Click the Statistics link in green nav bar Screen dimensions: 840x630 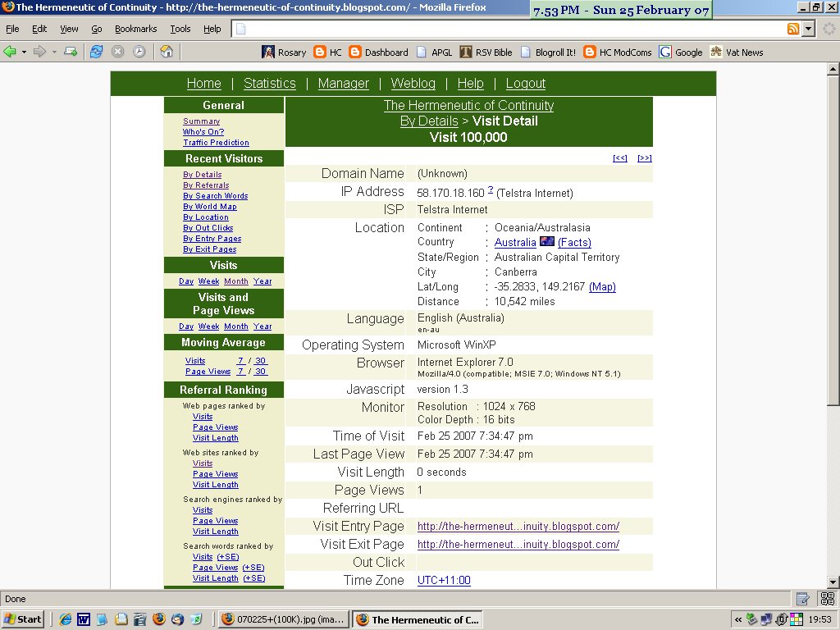point(269,84)
